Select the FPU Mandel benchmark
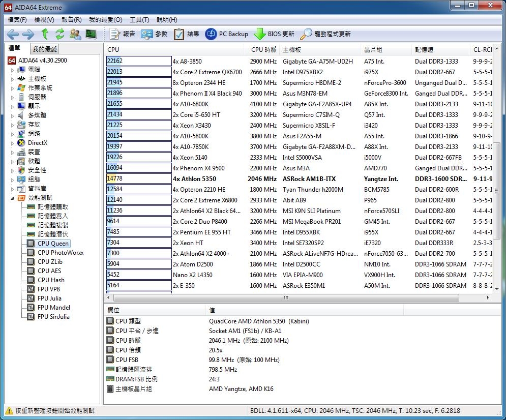506x420 pixels. point(48,308)
